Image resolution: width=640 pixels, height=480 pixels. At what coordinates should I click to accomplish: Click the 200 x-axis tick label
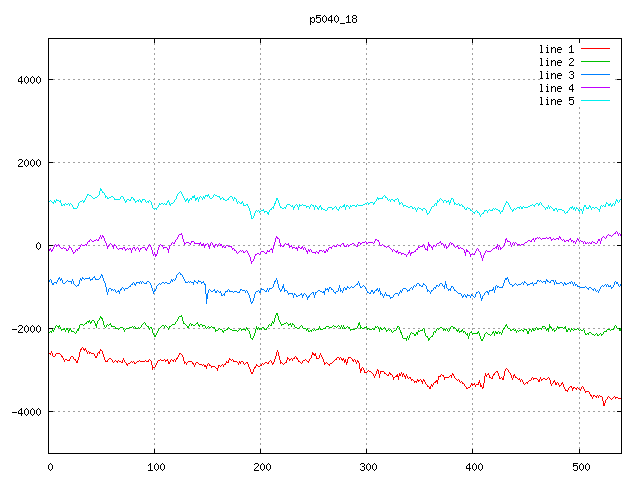click(261, 466)
